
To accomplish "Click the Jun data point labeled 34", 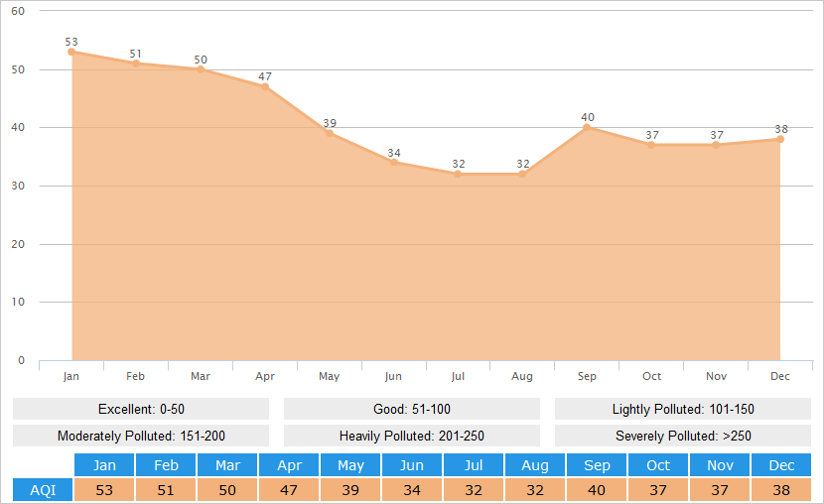I will 394,163.
